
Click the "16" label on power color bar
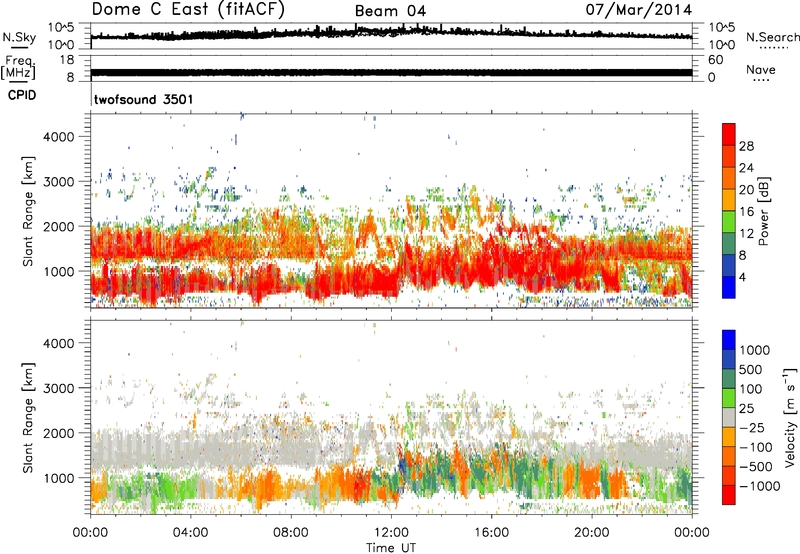click(746, 212)
